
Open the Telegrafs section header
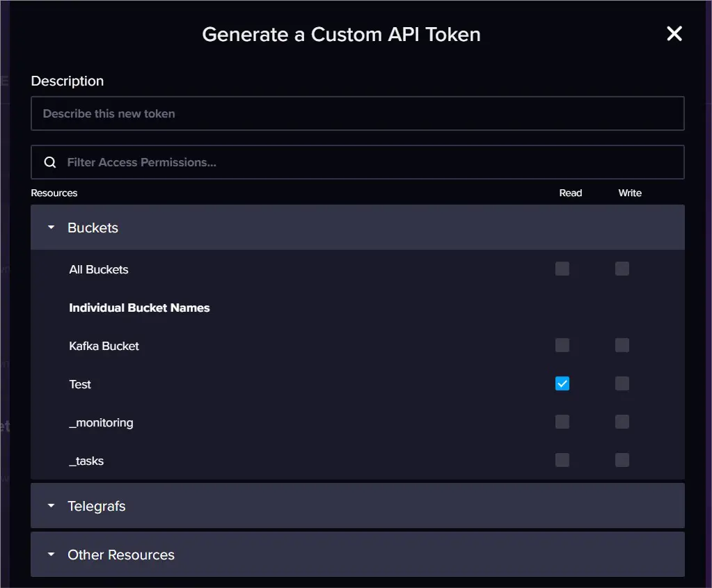click(97, 506)
